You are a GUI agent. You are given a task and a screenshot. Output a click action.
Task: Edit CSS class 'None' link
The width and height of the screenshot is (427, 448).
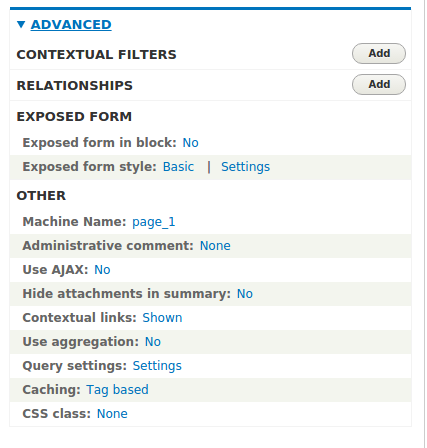[112, 414]
